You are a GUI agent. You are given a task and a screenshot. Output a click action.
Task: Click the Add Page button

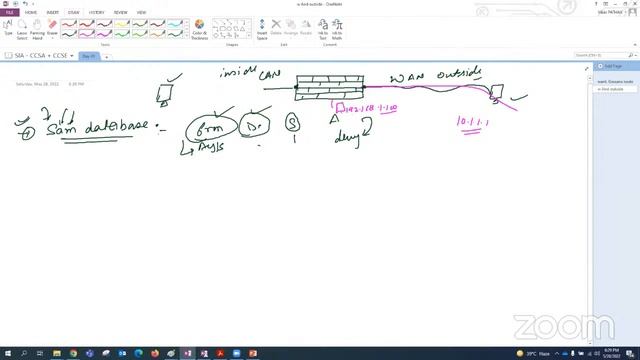coord(610,66)
